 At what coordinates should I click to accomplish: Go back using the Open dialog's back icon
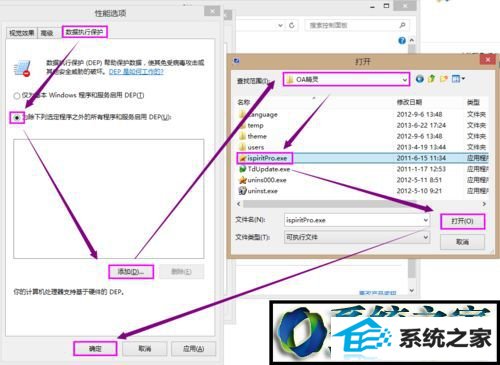click(420, 79)
